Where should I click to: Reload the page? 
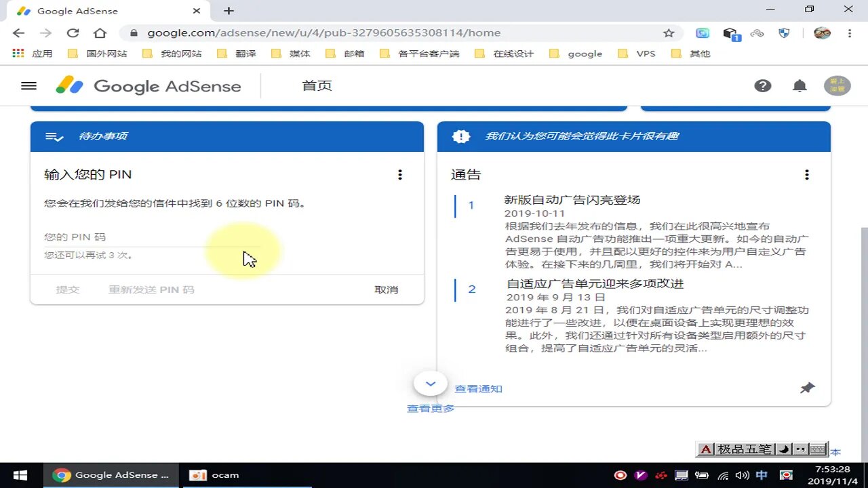coord(73,33)
